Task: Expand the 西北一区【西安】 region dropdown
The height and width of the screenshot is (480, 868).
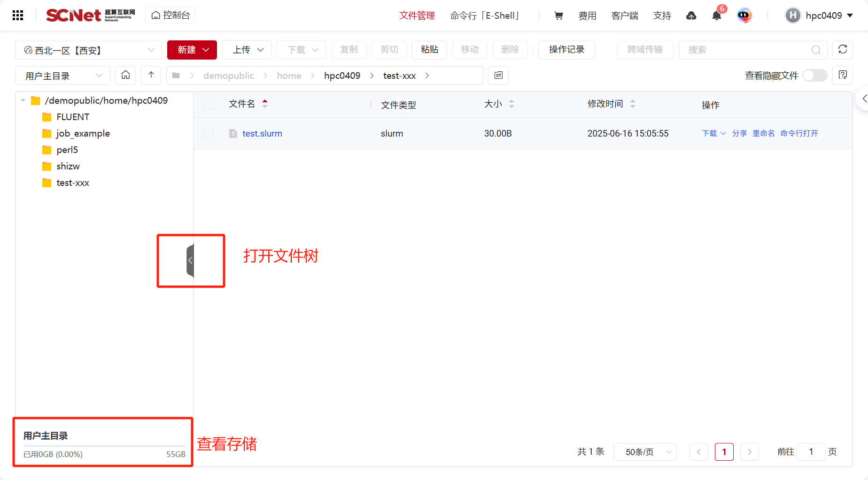Action: point(89,50)
